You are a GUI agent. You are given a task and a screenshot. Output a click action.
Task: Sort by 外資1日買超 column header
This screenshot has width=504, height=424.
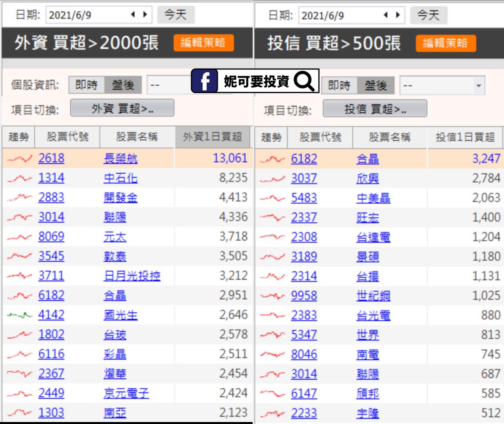pos(213,137)
